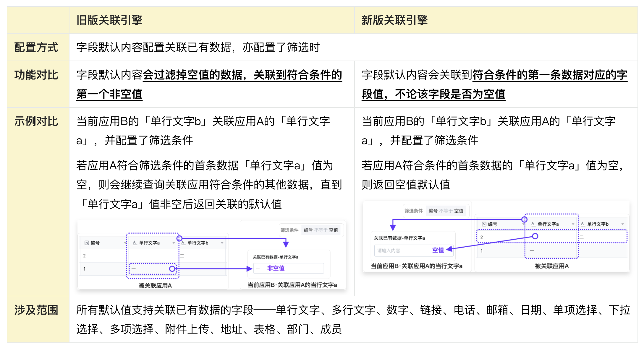Click text 值非空后返回关联的默认值
Viewport: 644px width, 348px height.
pyautogui.click(x=215, y=204)
